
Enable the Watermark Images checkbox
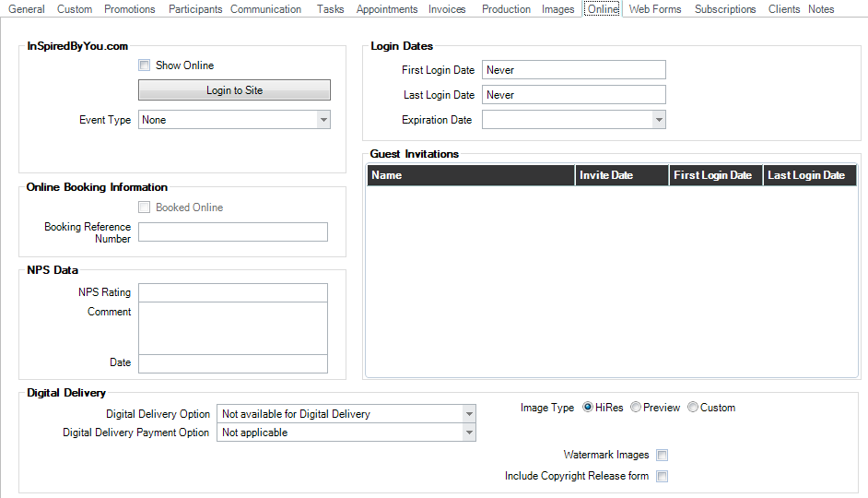click(x=662, y=455)
